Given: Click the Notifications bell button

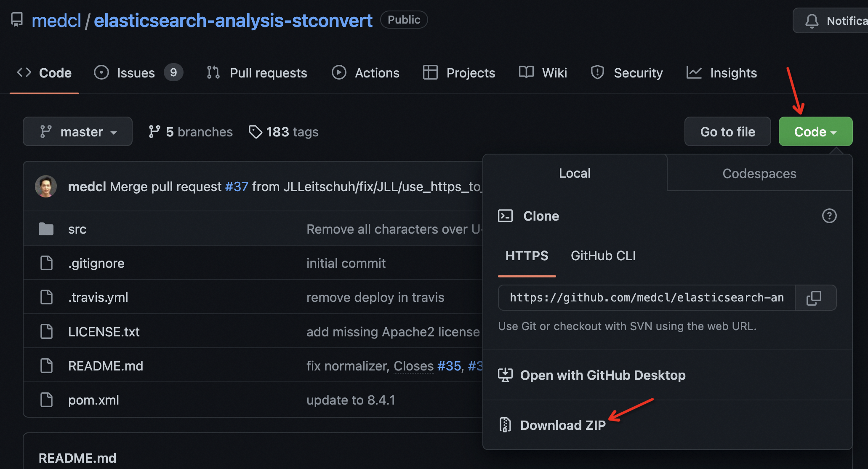Looking at the screenshot, I should 830,21.
